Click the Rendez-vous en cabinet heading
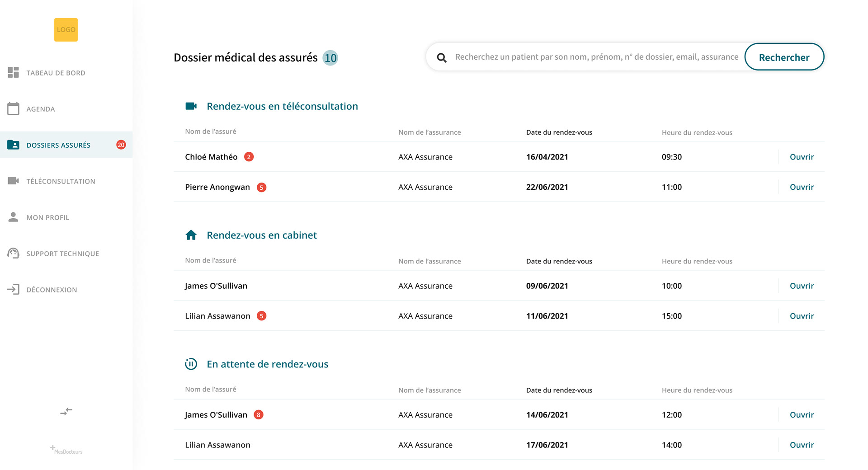 coord(262,235)
